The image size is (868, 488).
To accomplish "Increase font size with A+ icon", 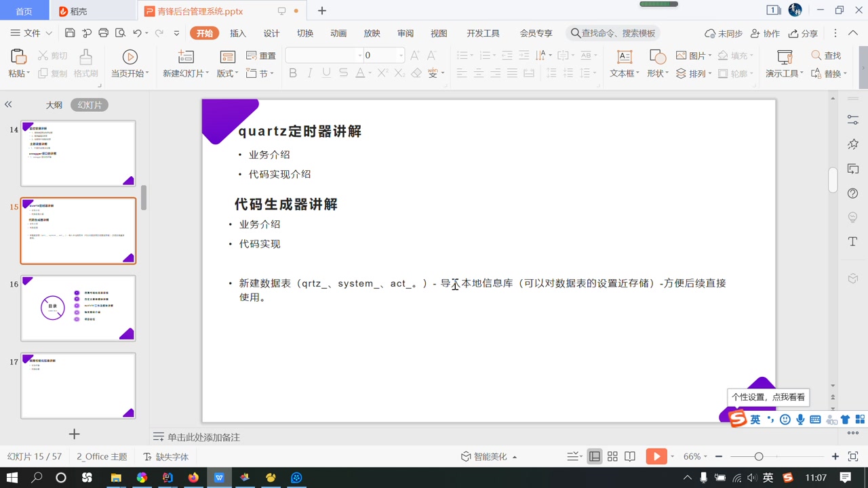I will pos(415,56).
